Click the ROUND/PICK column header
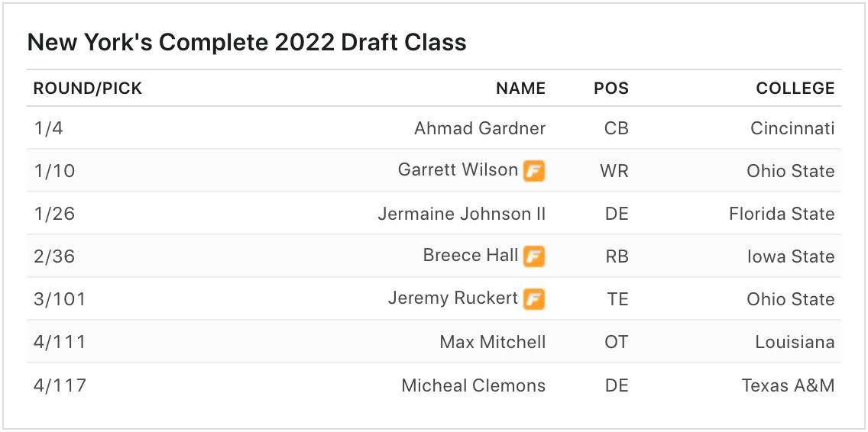This screenshot has width=868, height=432. 88,89
